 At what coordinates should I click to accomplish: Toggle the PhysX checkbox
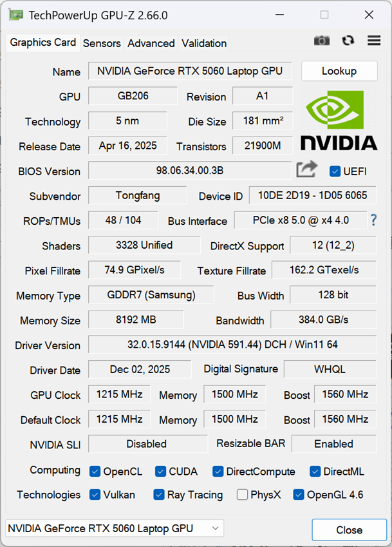[242, 495]
